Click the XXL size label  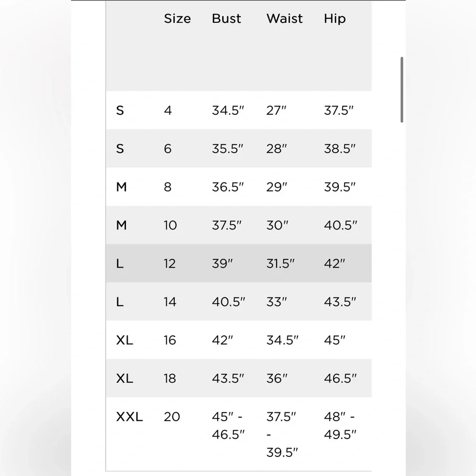[129, 417]
